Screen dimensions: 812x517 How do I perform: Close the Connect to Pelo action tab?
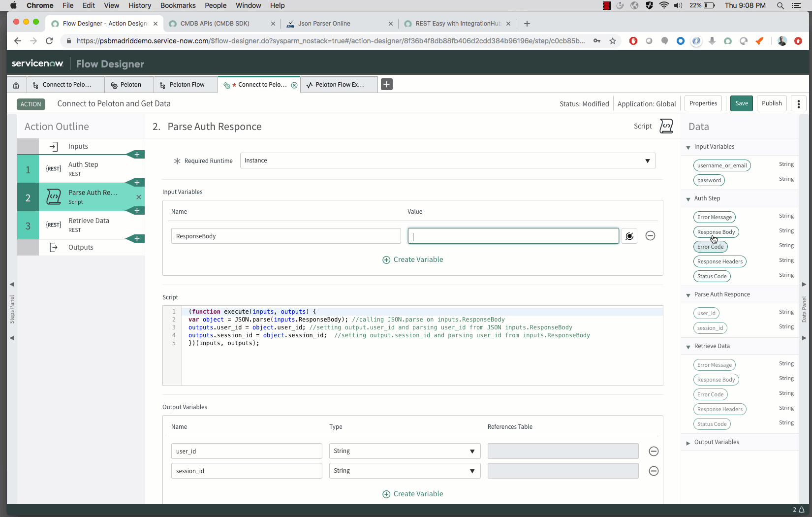tap(294, 85)
